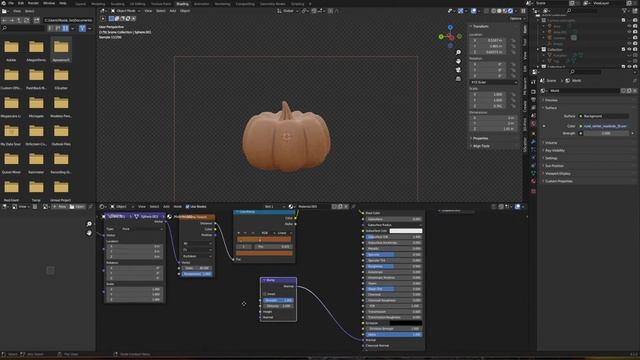
Task: Open the File menu
Action: (11, 3)
